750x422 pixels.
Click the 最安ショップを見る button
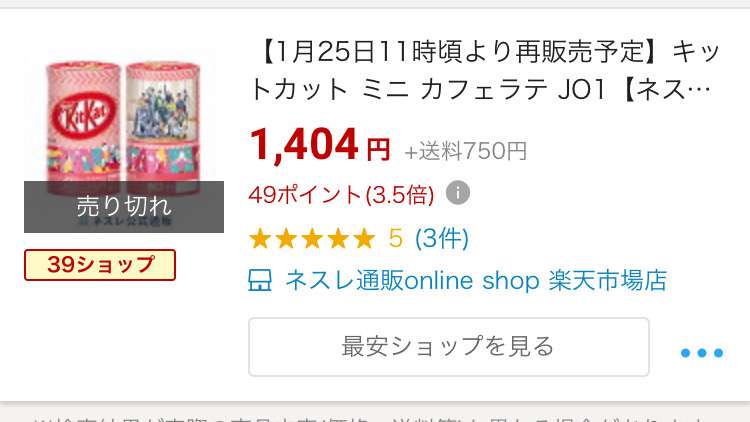point(449,347)
